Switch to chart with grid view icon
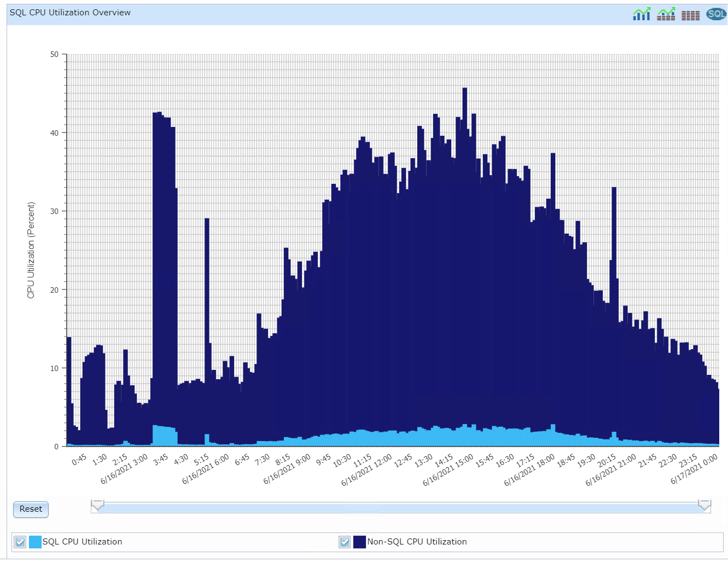Viewport: 728px width, 562px height. tap(666, 14)
